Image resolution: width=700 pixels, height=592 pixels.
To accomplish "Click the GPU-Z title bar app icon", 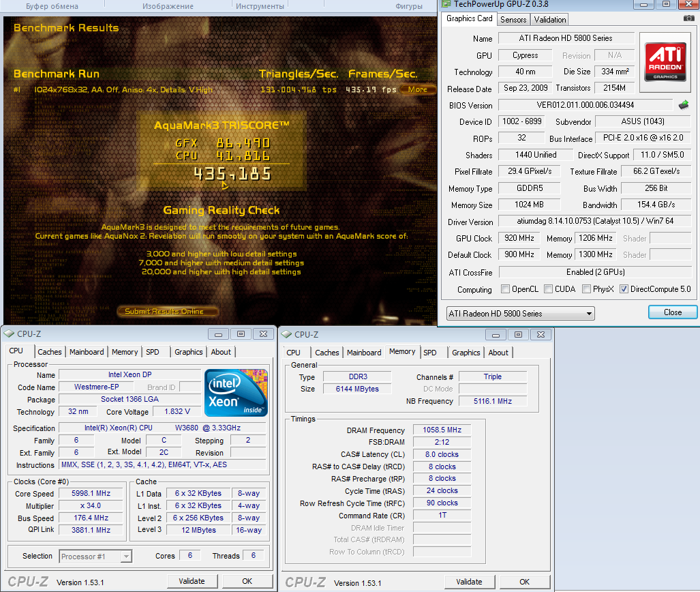I will point(446,5).
